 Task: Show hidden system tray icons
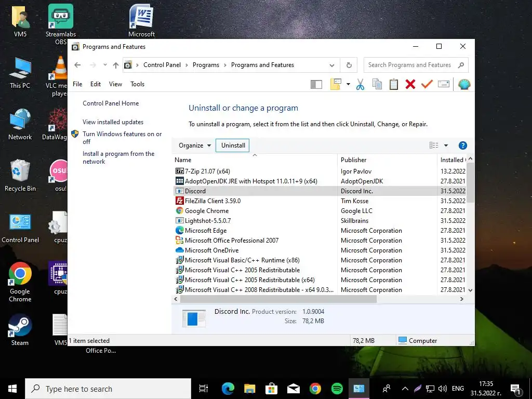405,389
